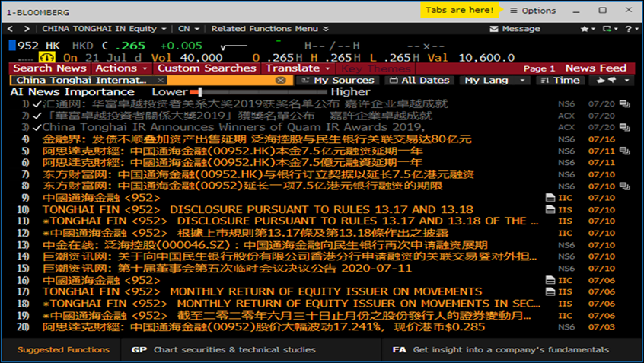Open the Translate dropdown
Viewport: 644px width, 363px height.
[x=298, y=68]
